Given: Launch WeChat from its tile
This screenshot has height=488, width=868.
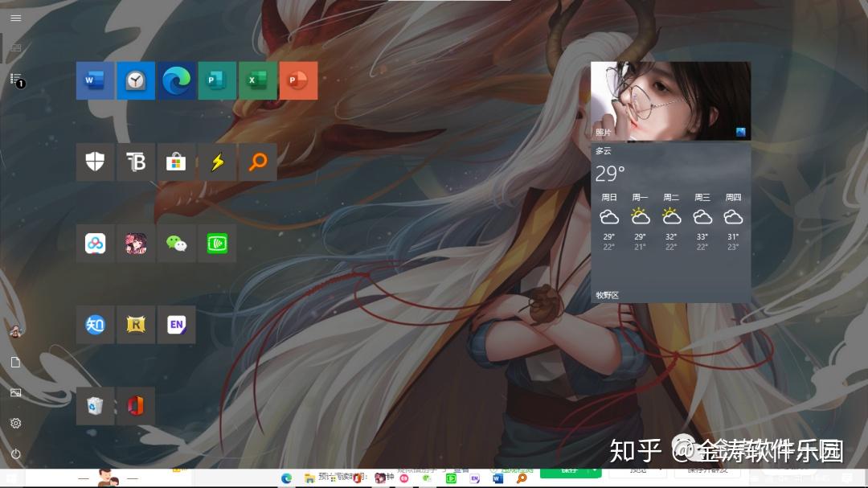Looking at the screenshot, I should point(176,244).
